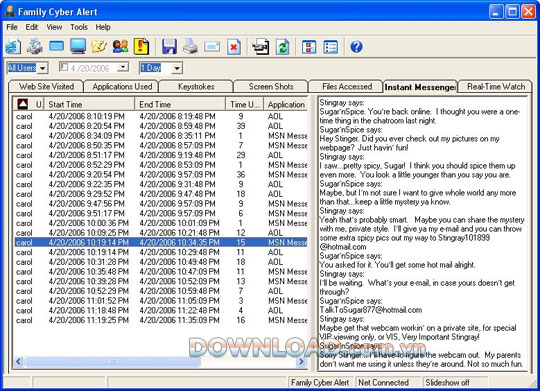Open the All Users dropdown

pos(42,68)
